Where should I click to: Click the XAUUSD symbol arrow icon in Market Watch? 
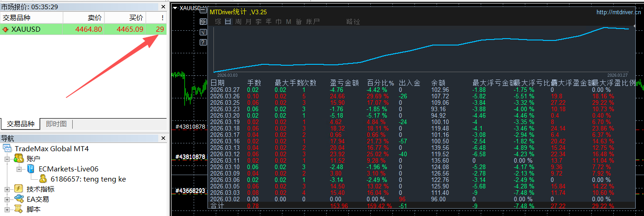point(6,29)
